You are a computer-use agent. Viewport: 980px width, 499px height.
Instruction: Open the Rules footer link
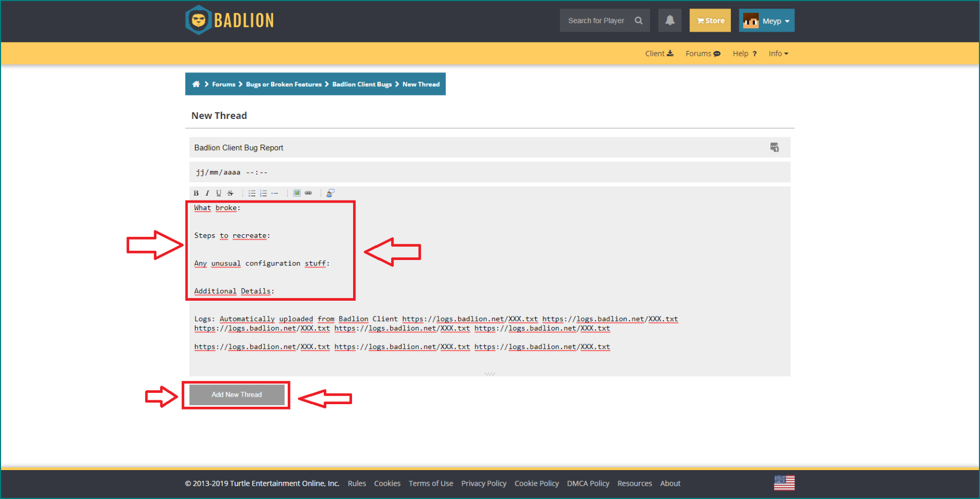357,483
